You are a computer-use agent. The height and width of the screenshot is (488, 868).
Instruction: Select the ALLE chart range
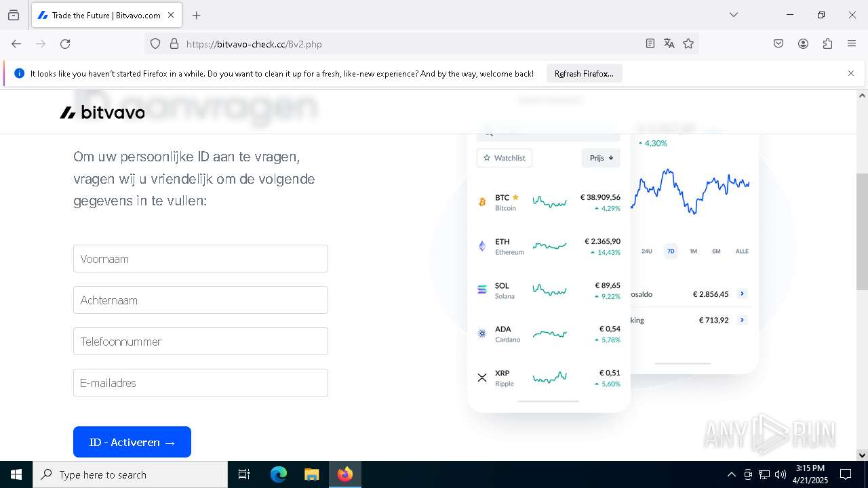point(742,251)
